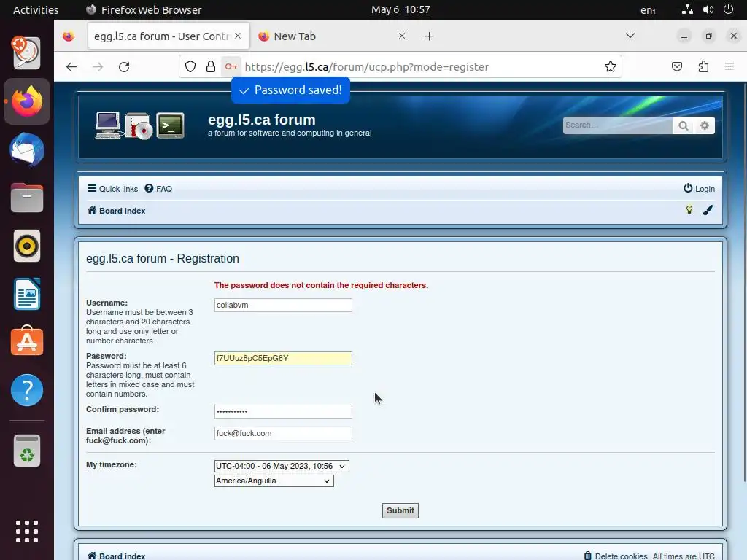Open Help from the dock

coord(27,390)
